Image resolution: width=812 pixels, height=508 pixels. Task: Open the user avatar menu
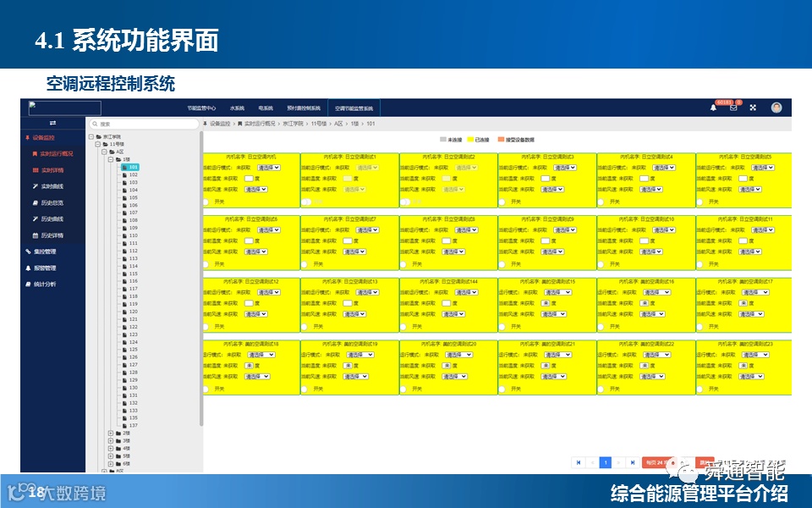tap(776, 108)
